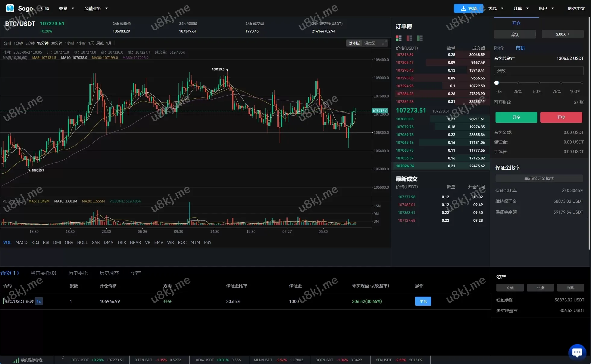Click 50% on the position size slider

click(539, 83)
